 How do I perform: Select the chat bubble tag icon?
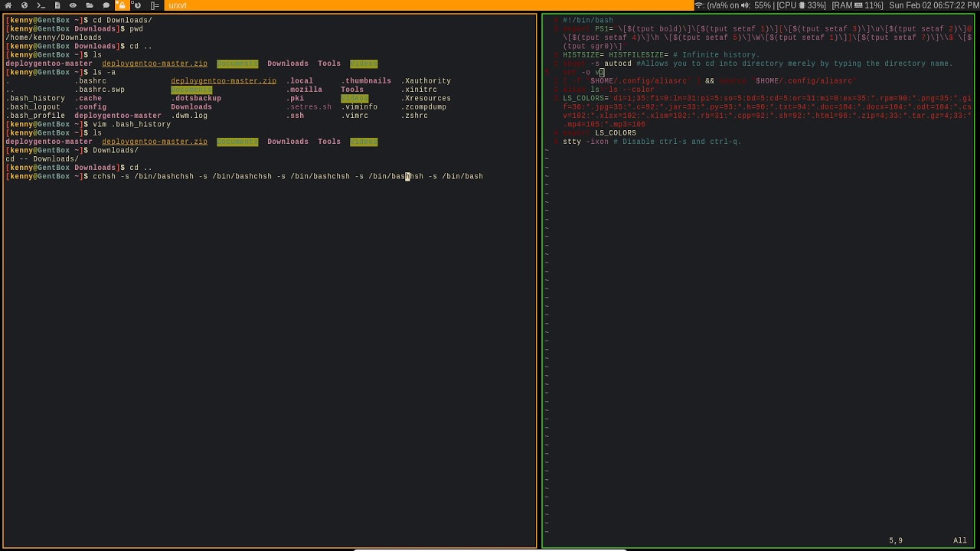tap(106, 5)
